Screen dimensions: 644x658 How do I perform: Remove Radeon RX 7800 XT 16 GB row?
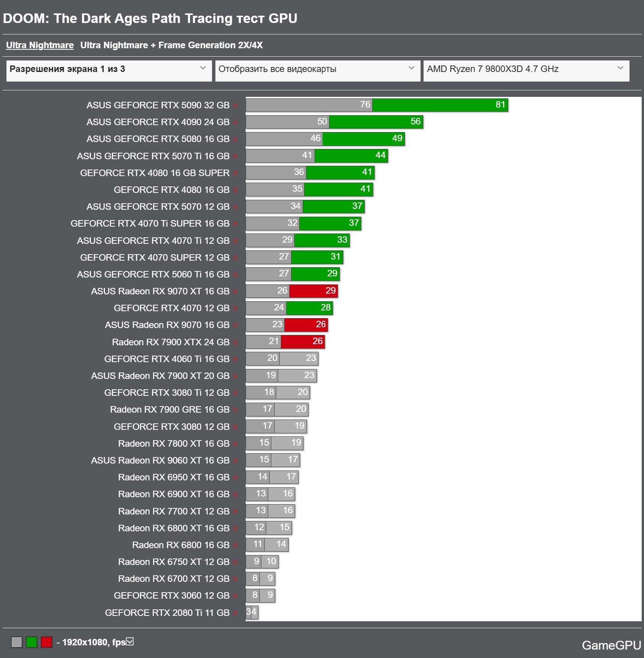pos(235,444)
